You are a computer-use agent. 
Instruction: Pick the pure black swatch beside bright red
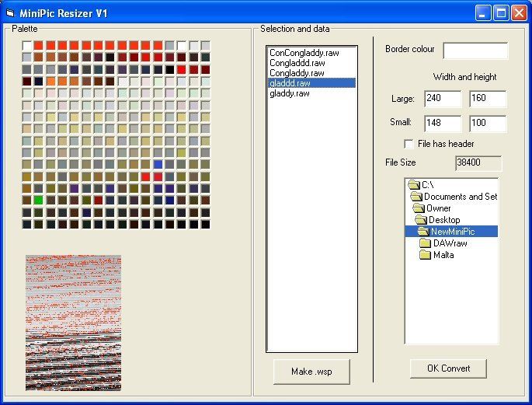[169, 70]
